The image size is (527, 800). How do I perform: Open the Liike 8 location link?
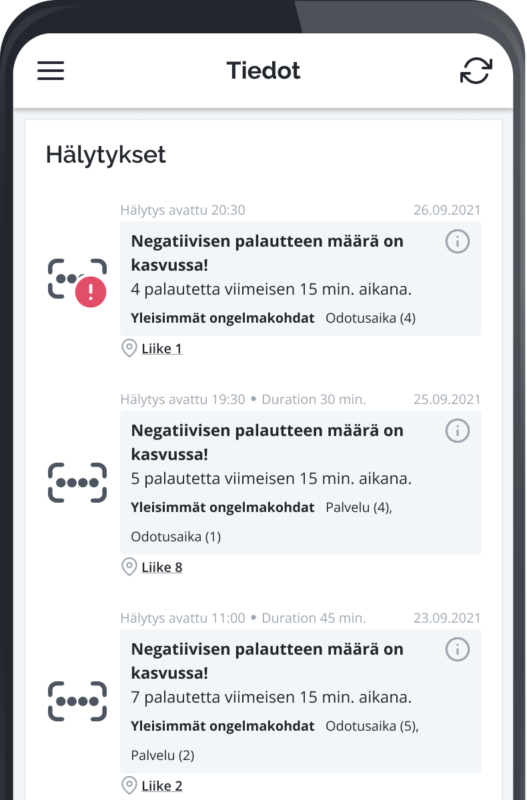(x=162, y=567)
